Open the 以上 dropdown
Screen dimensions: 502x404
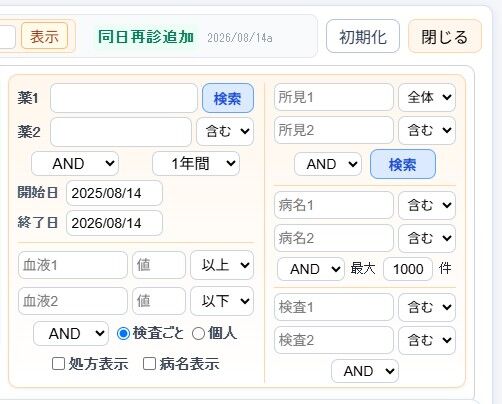coord(222,265)
